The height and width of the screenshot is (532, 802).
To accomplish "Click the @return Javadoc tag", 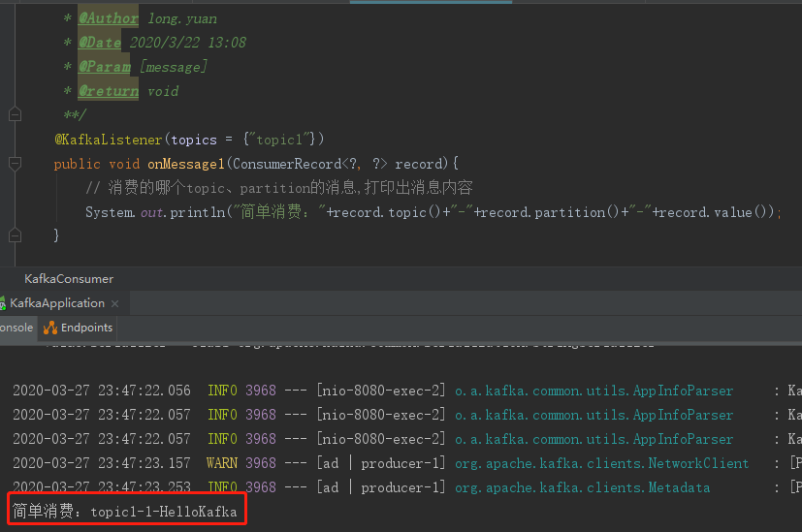I will click(109, 91).
